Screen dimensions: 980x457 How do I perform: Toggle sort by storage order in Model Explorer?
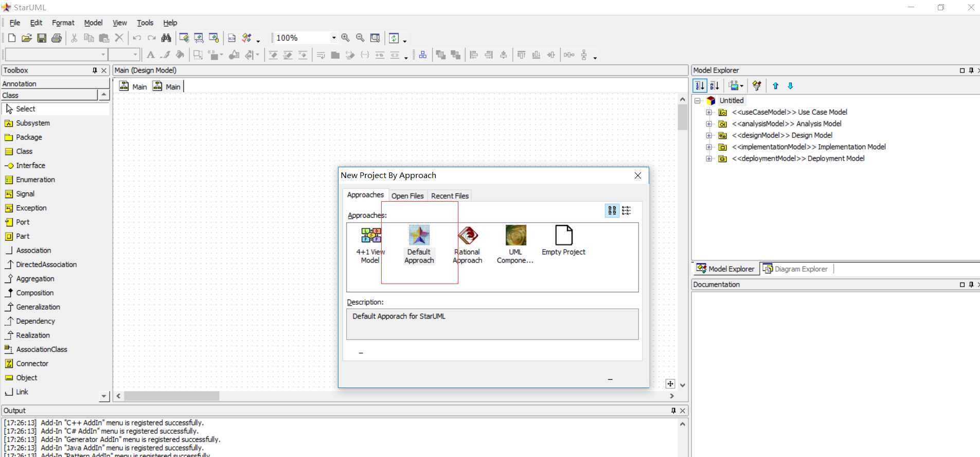700,86
